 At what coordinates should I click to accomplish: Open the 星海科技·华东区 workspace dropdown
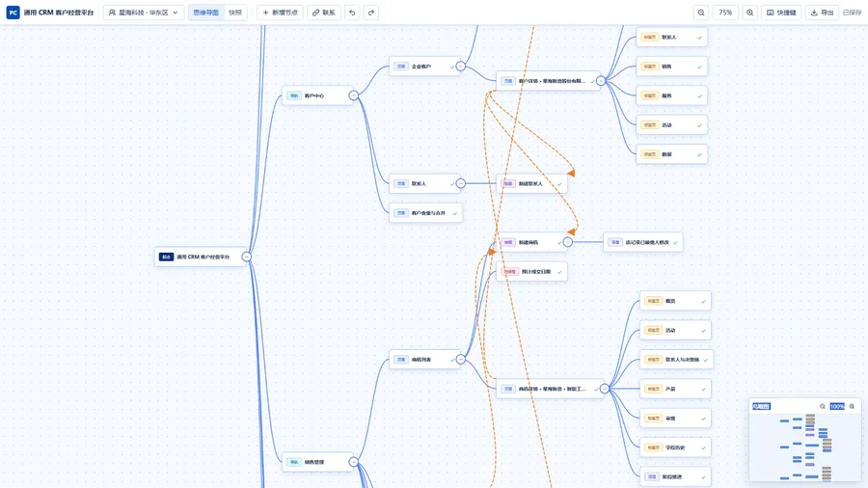pos(144,13)
